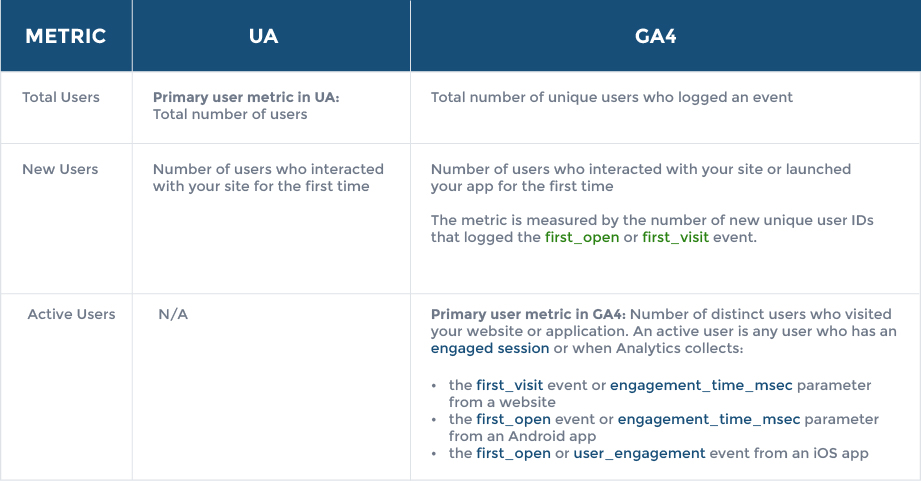The image size is (921, 481).
Task: Click the UA column header
Action: (x=263, y=36)
